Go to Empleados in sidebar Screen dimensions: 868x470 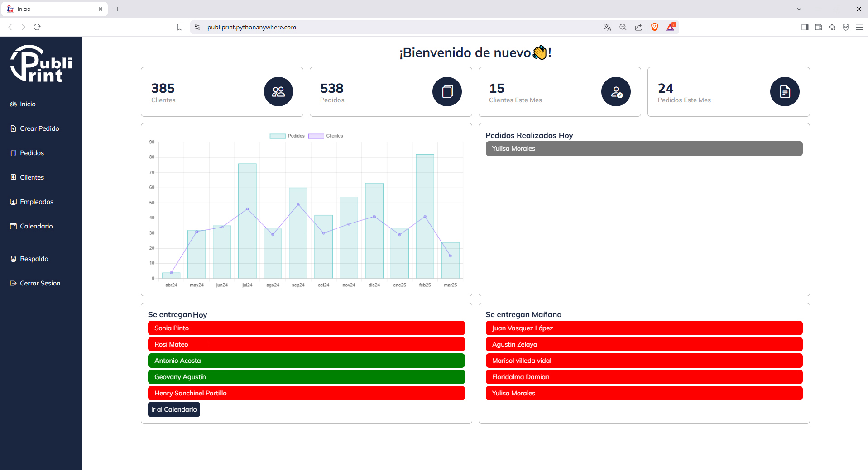[36, 202]
